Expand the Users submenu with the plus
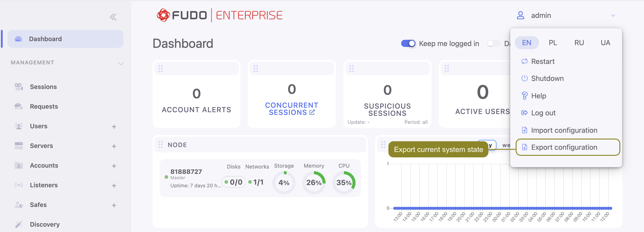Image resolution: width=644 pixels, height=232 pixels. (114, 127)
